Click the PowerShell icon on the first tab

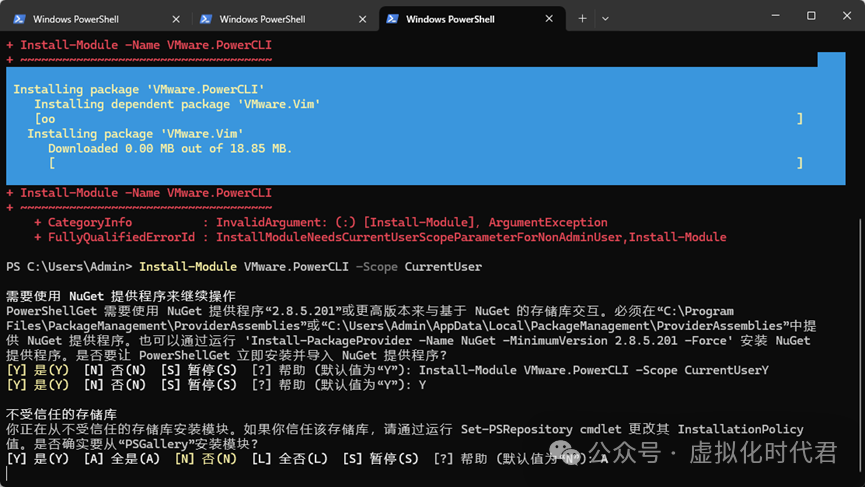coord(19,19)
